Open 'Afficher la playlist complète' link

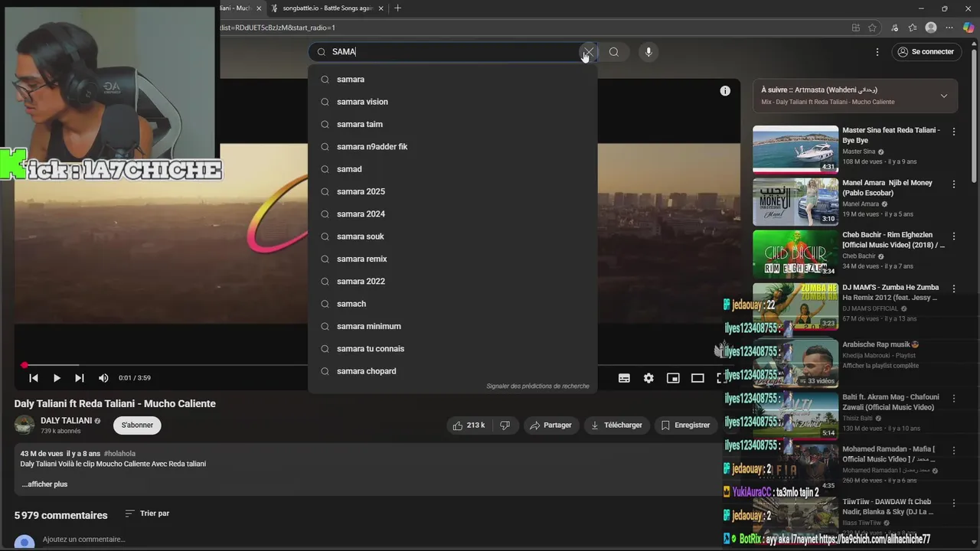point(880,366)
